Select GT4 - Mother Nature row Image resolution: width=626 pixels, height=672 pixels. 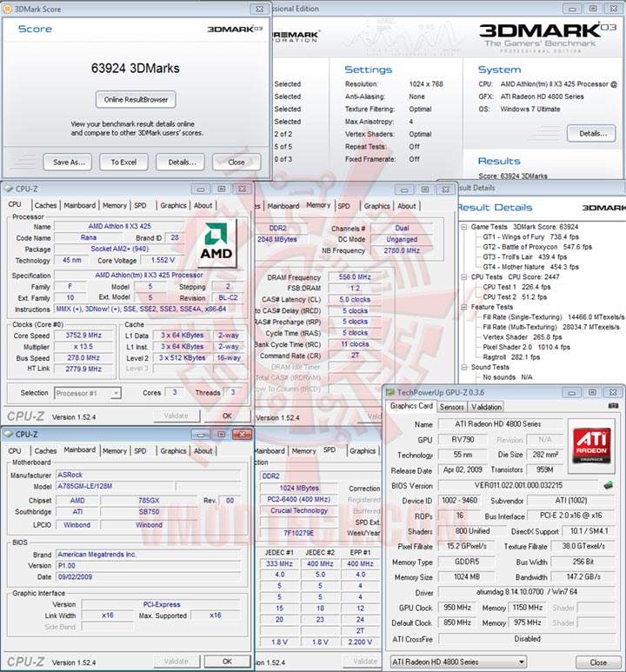tap(531, 267)
